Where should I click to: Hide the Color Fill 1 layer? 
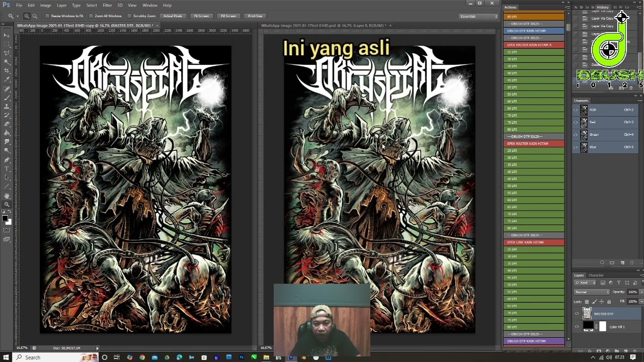[577, 327]
